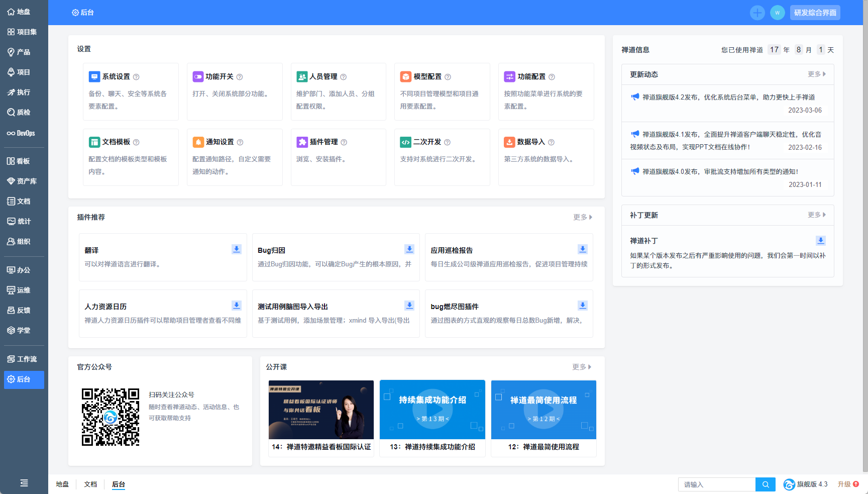Click the search magnifier button
The height and width of the screenshot is (494, 868).
pyautogui.click(x=766, y=484)
